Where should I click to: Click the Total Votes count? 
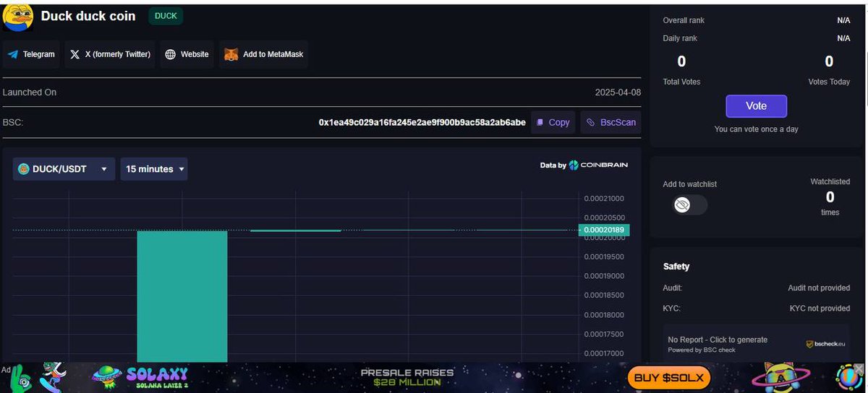[x=681, y=62]
